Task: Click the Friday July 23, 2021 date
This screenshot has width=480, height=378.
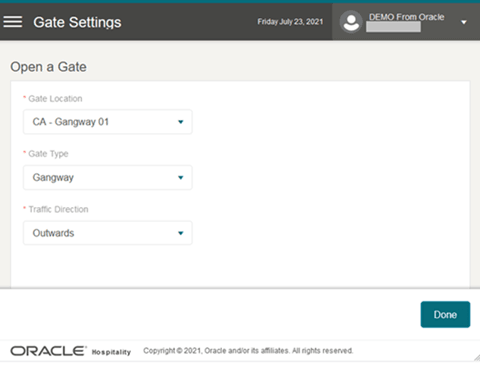Action: (290, 22)
